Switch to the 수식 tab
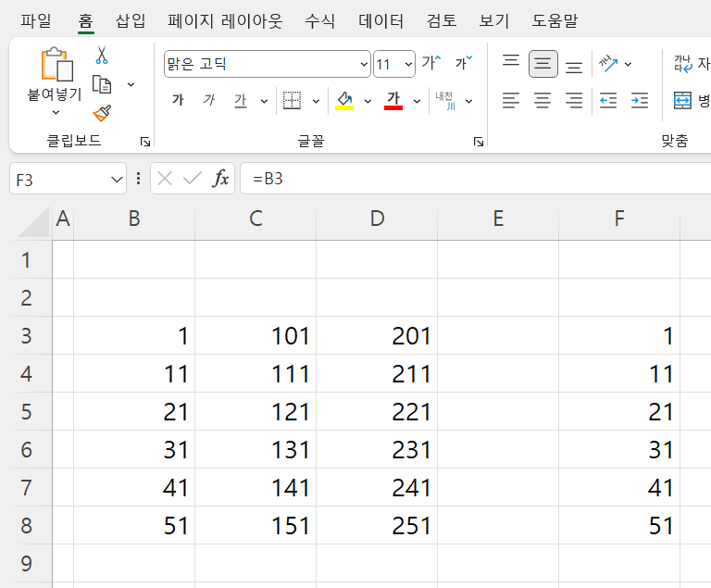Screen dimensions: 711x588 click(x=319, y=21)
